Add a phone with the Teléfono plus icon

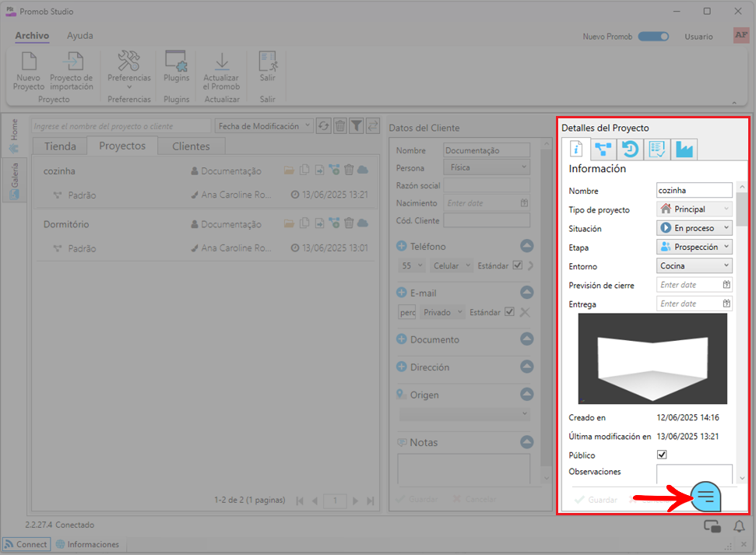point(402,246)
